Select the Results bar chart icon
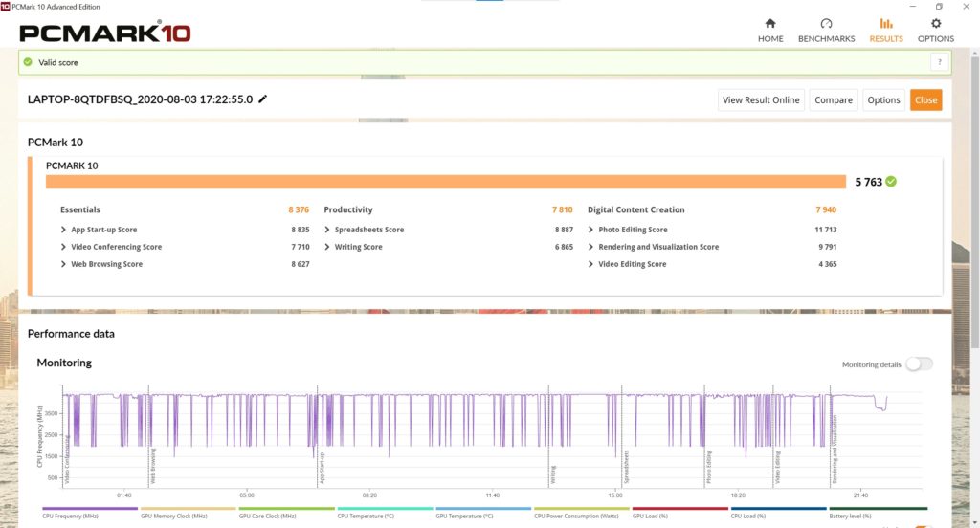This screenshot has height=528, width=980. (x=885, y=24)
